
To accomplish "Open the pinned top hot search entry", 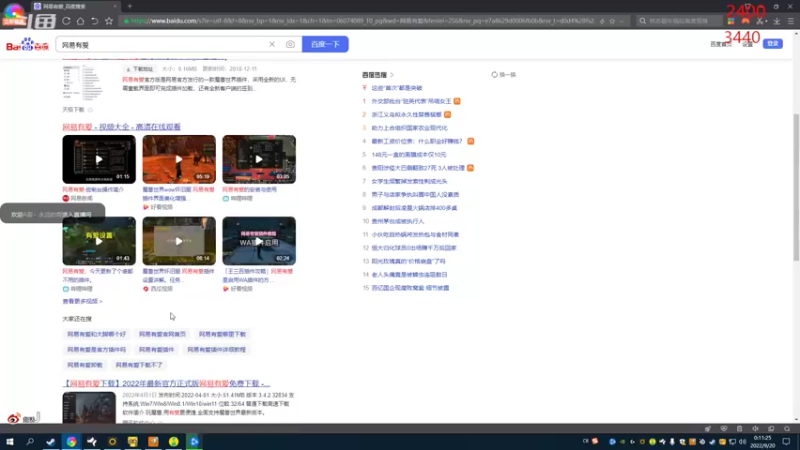I will point(396,88).
